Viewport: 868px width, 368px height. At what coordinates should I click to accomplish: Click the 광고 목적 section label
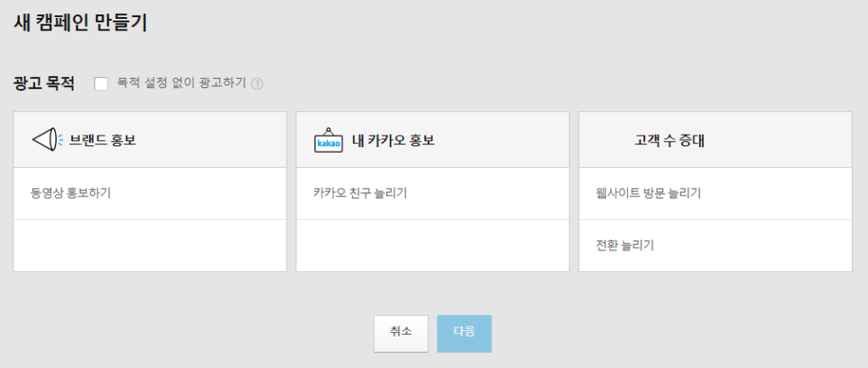[44, 84]
